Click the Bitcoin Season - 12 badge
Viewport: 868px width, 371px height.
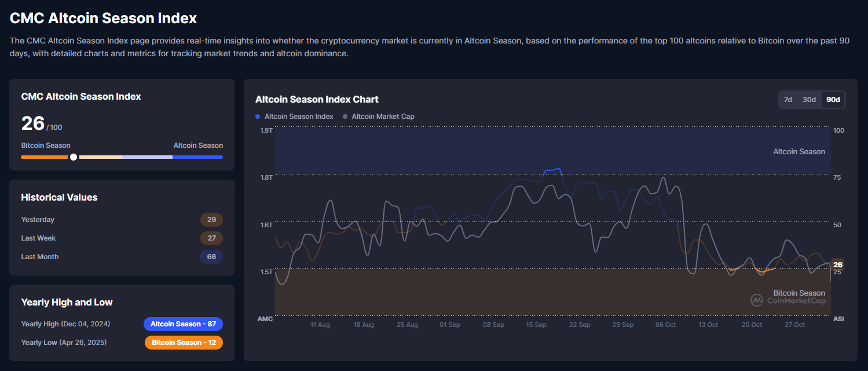point(184,343)
